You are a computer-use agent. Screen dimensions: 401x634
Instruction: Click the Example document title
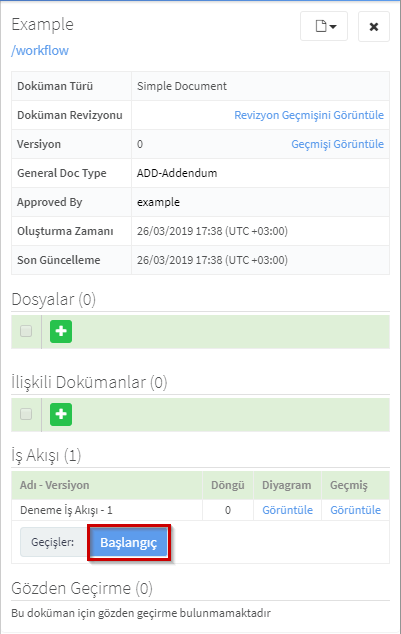[42, 25]
